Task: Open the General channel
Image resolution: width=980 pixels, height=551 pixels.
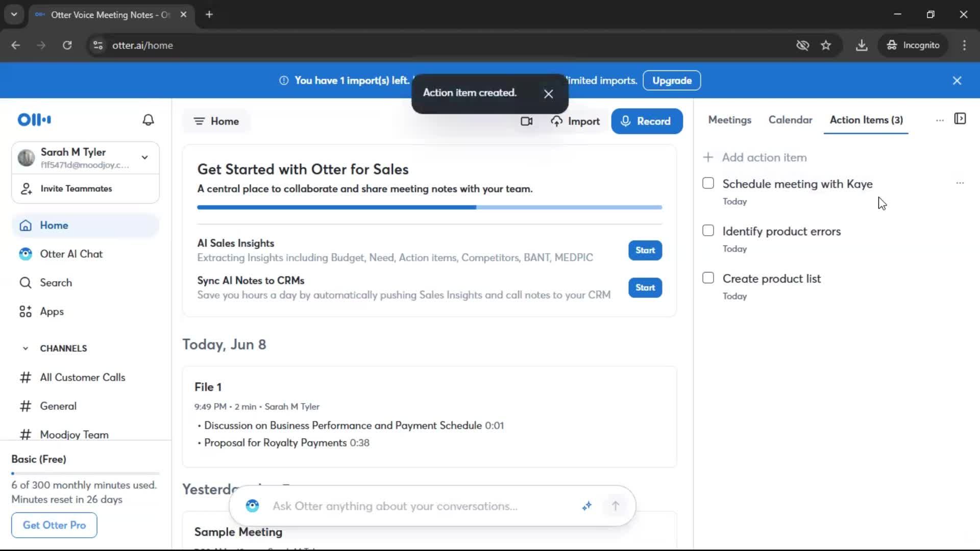Action: pos(58,406)
